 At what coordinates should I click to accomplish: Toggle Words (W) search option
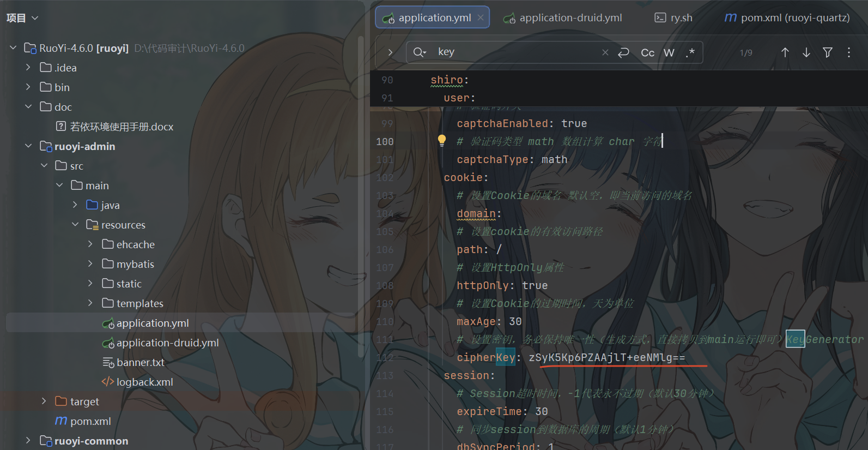669,52
